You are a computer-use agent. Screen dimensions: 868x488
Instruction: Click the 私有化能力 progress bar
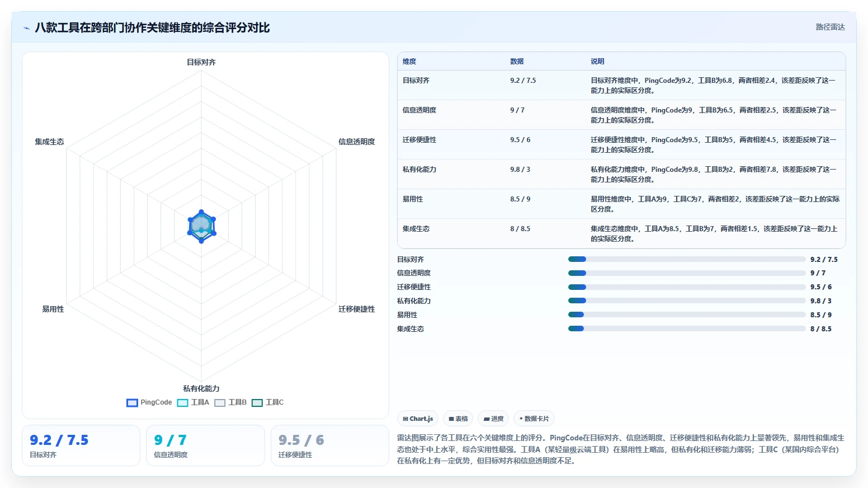[x=687, y=301]
